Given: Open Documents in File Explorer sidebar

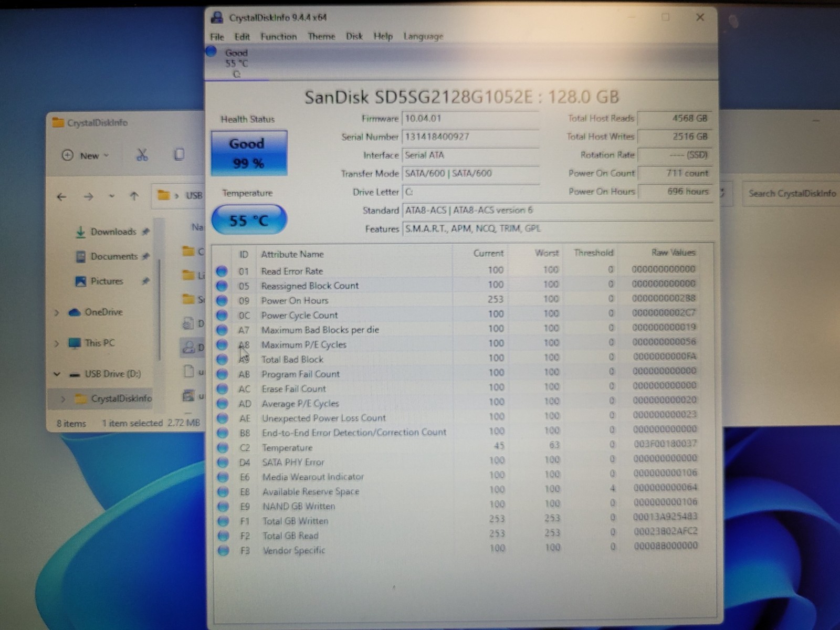Looking at the screenshot, I should 112,256.
